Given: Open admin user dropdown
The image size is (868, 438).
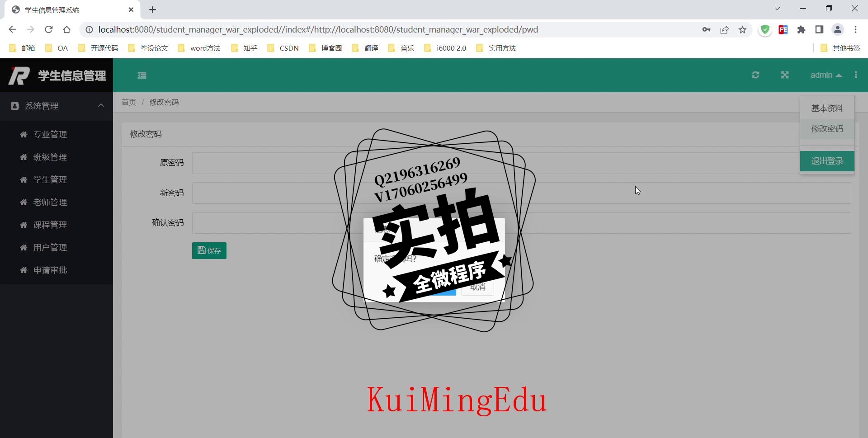Looking at the screenshot, I should coord(826,75).
